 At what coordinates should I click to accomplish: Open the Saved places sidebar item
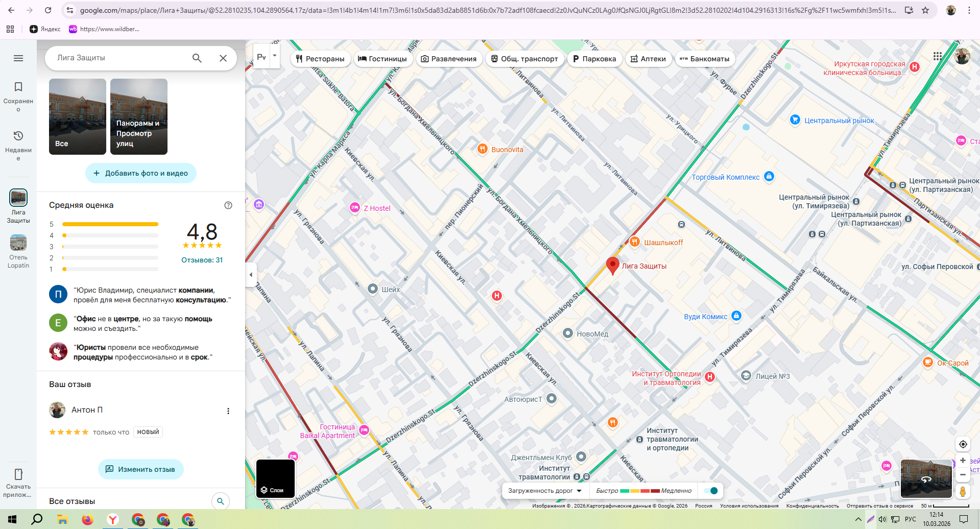coord(18,97)
